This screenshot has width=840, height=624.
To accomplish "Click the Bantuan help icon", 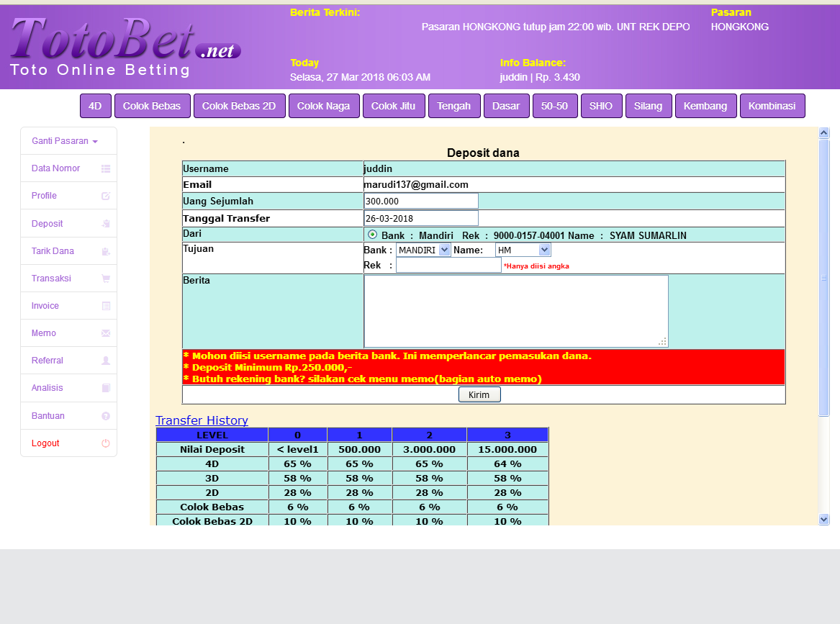I will point(106,416).
